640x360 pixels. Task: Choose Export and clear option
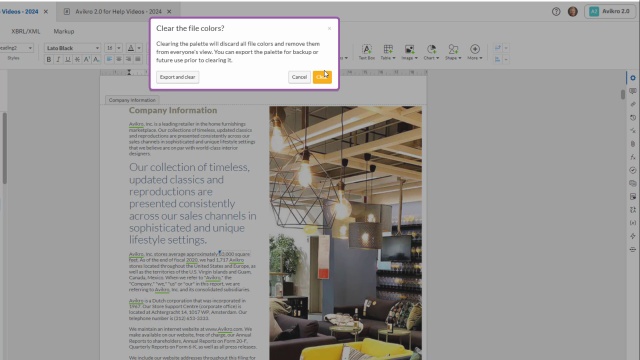(178, 77)
